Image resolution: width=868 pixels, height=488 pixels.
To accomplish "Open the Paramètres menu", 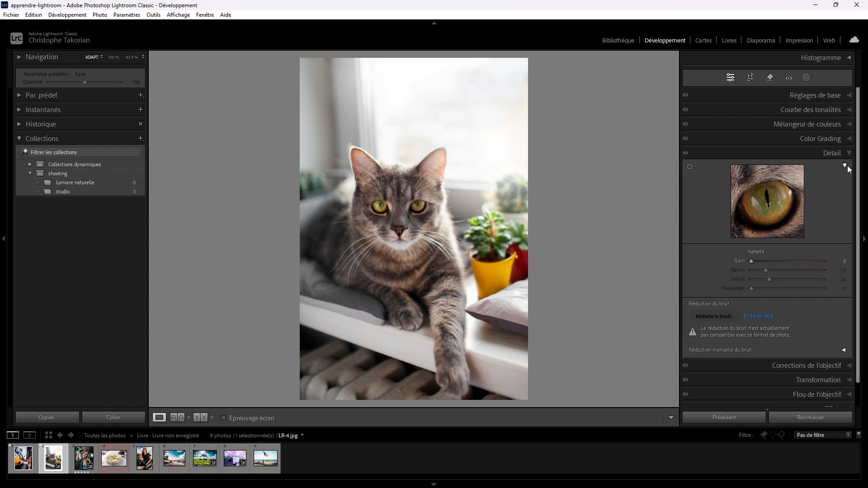I will [x=127, y=15].
